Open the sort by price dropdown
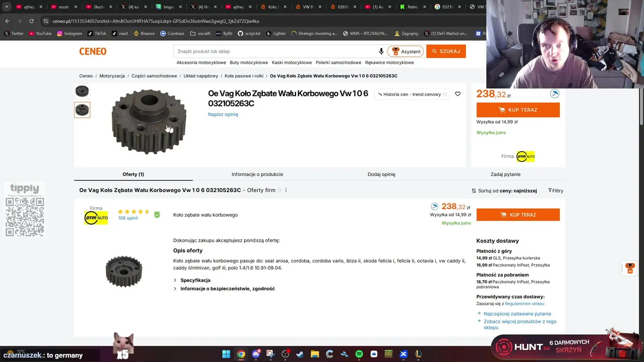 504,191
